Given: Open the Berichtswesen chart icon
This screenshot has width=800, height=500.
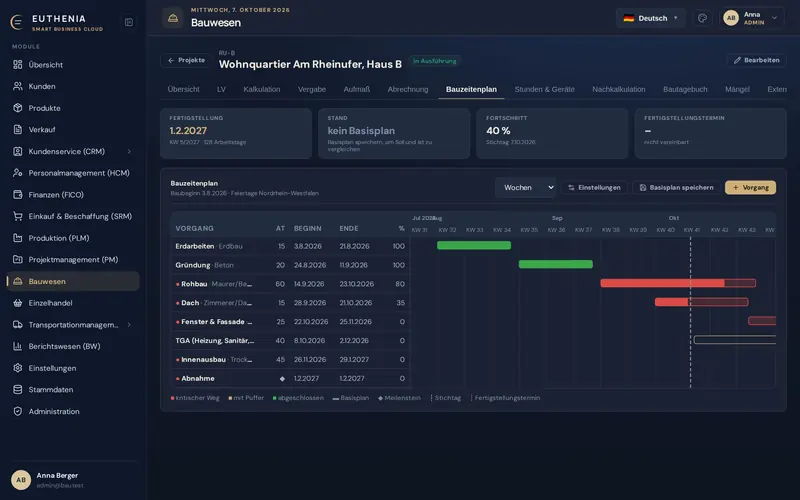Looking at the screenshot, I should 18,346.
